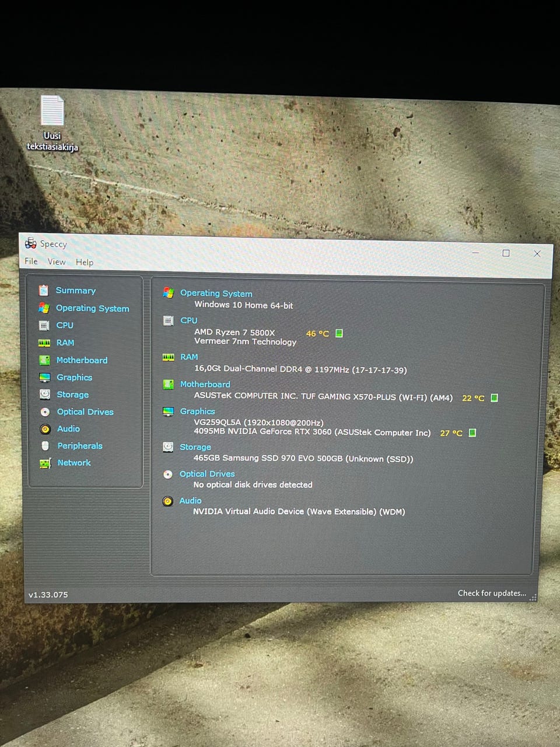This screenshot has height=747, width=560.
Task: Click the green indicator beside 27 °C
Action: [473, 432]
